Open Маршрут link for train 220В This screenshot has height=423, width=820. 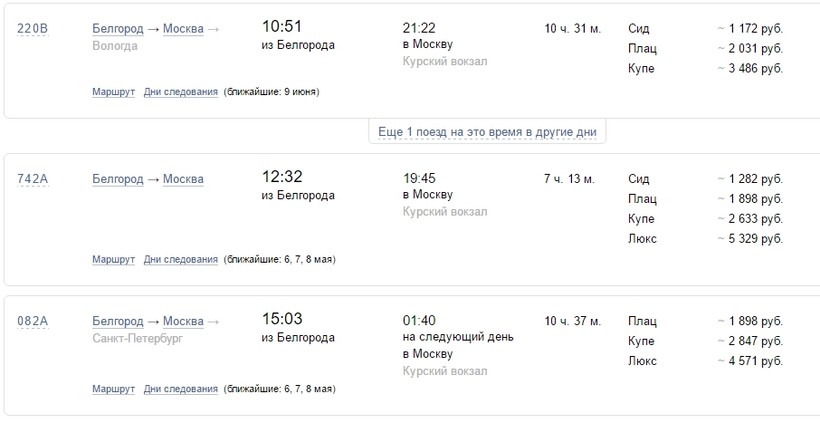pos(113,92)
